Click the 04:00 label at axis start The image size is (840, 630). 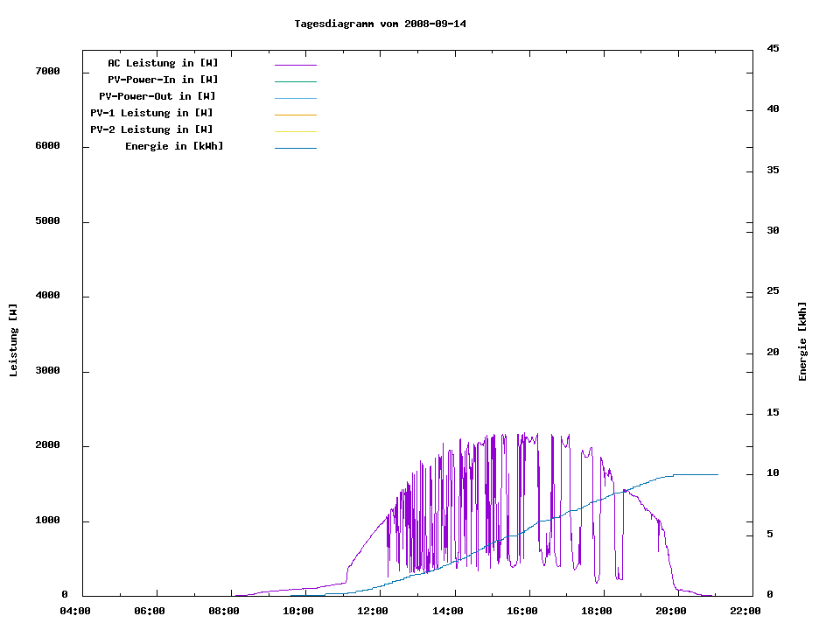click(75, 611)
